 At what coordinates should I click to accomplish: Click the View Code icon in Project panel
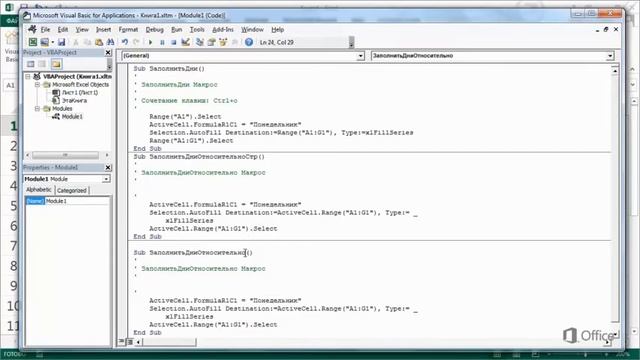point(31,64)
